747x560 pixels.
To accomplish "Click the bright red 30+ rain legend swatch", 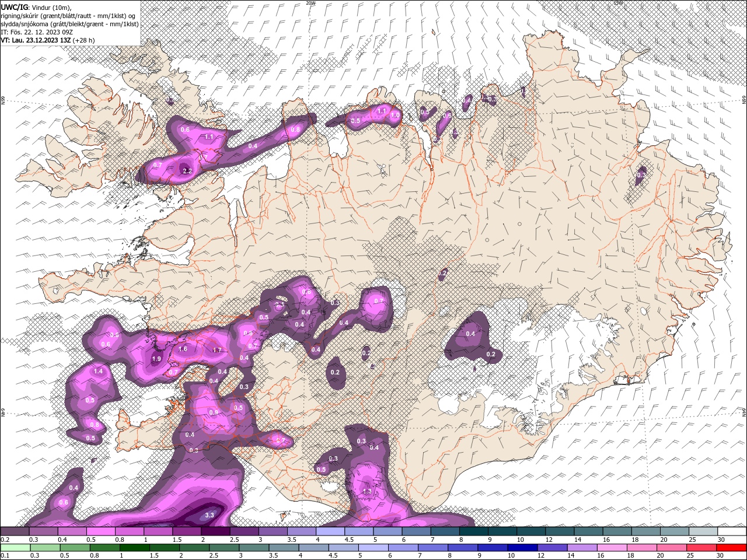I will [x=731, y=548].
